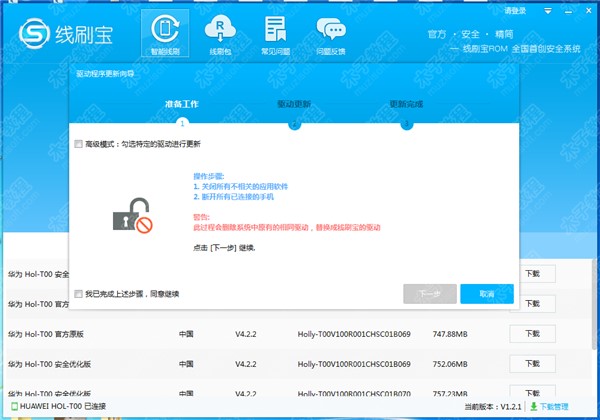Enable the 高级模式 advanced mode checkbox
This screenshot has width=600, height=420.
click(79, 144)
